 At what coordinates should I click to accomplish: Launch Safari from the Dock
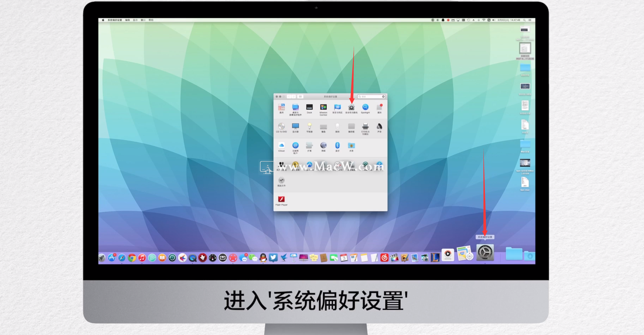tap(122, 258)
